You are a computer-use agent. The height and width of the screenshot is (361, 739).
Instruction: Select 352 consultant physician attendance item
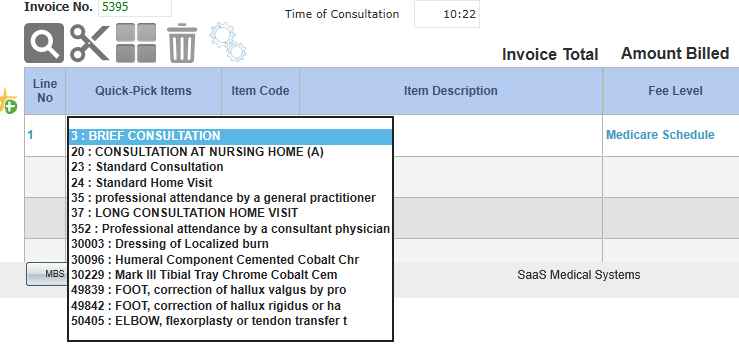[230, 229]
